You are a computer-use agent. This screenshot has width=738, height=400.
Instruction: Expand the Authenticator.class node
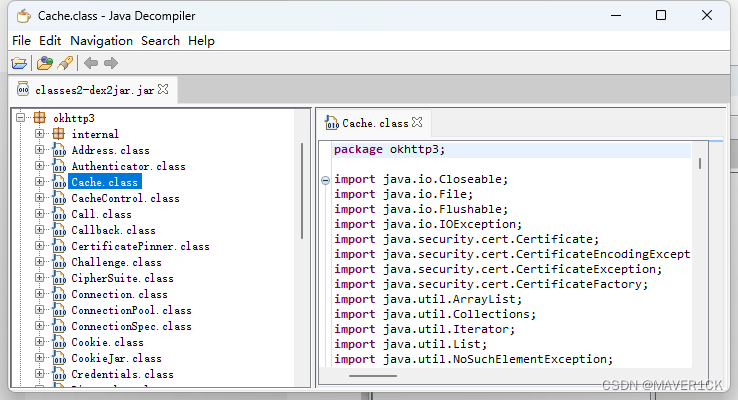[x=40, y=166]
